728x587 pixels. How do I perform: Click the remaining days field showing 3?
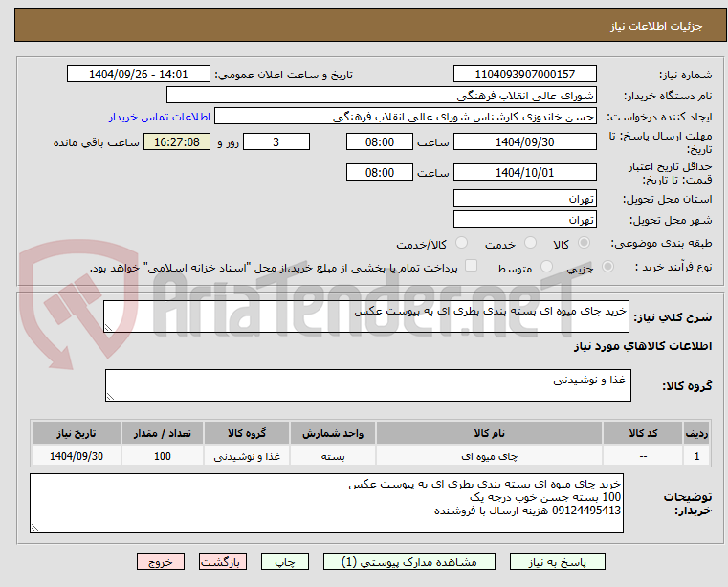(276, 142)
